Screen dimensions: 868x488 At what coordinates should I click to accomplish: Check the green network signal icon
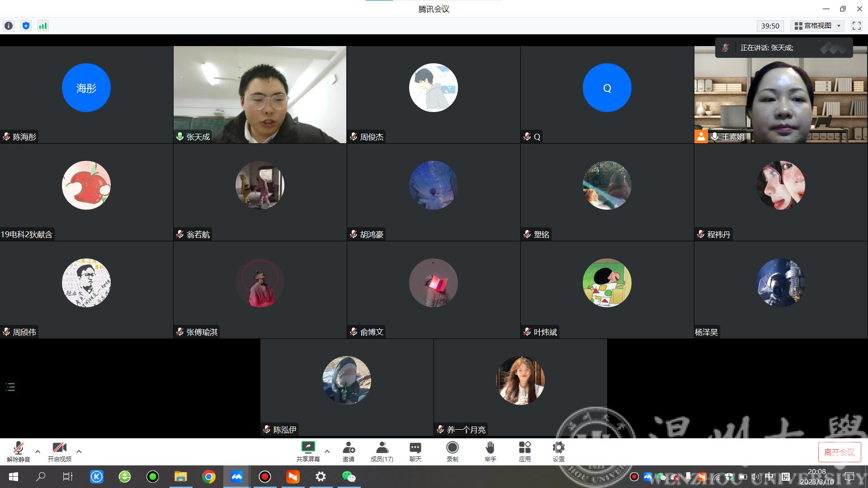pyautogui.click(x=43, y=26)
